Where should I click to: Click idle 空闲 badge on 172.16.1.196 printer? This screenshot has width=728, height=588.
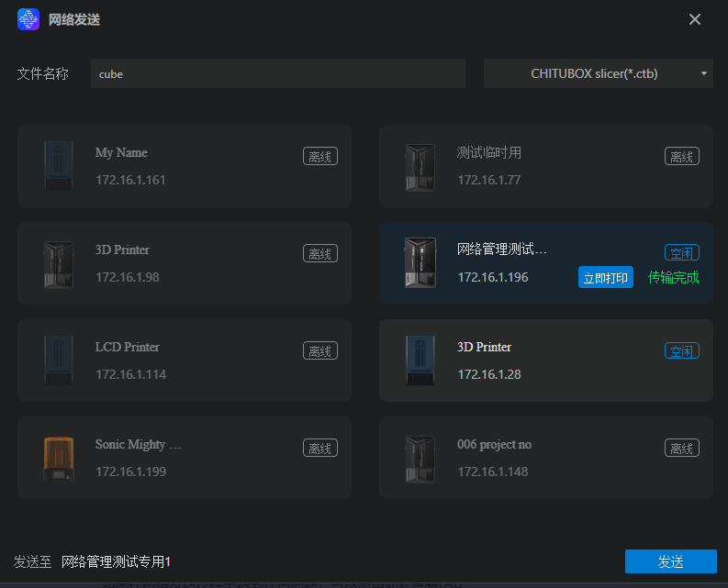pos(681,253)
